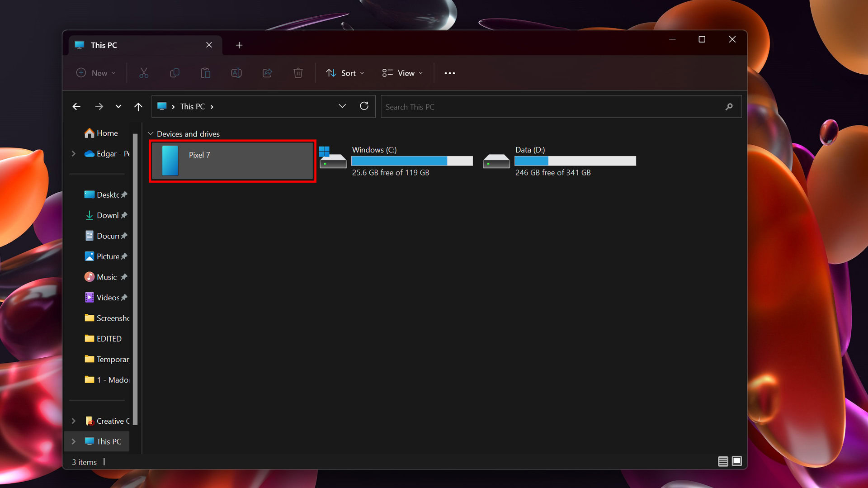Click the Share icon in toolbar
This screenshot has width=868, height=488.
pos(267,73)
